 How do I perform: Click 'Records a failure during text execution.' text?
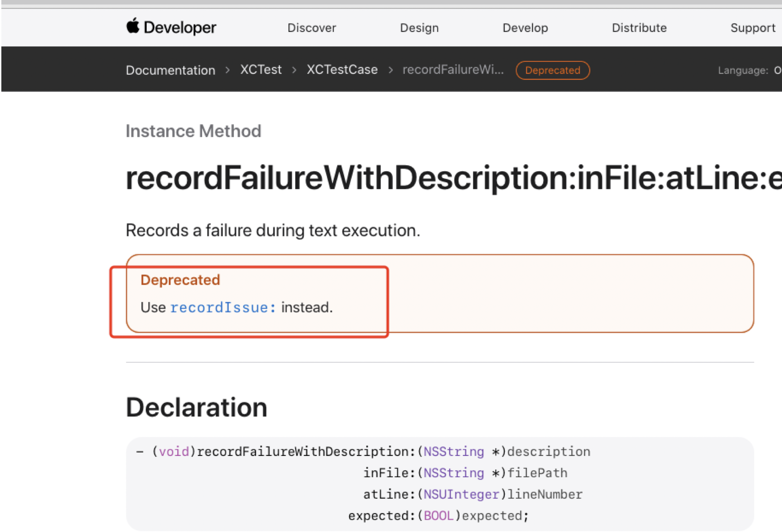273,230
